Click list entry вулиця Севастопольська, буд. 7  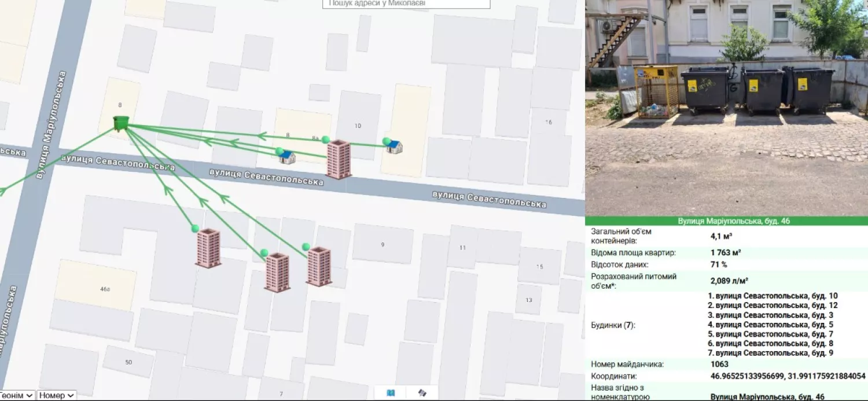[770, 334]
